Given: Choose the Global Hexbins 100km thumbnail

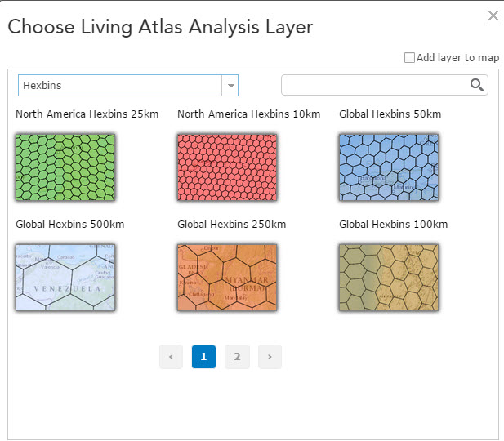Looking at the screenshot, I should [389, 278].
